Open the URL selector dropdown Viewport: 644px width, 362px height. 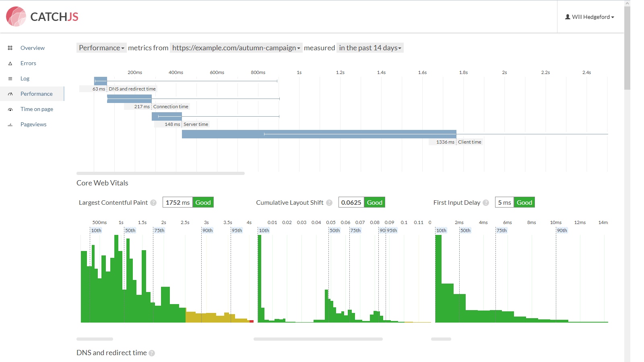(x=236, y=48)
